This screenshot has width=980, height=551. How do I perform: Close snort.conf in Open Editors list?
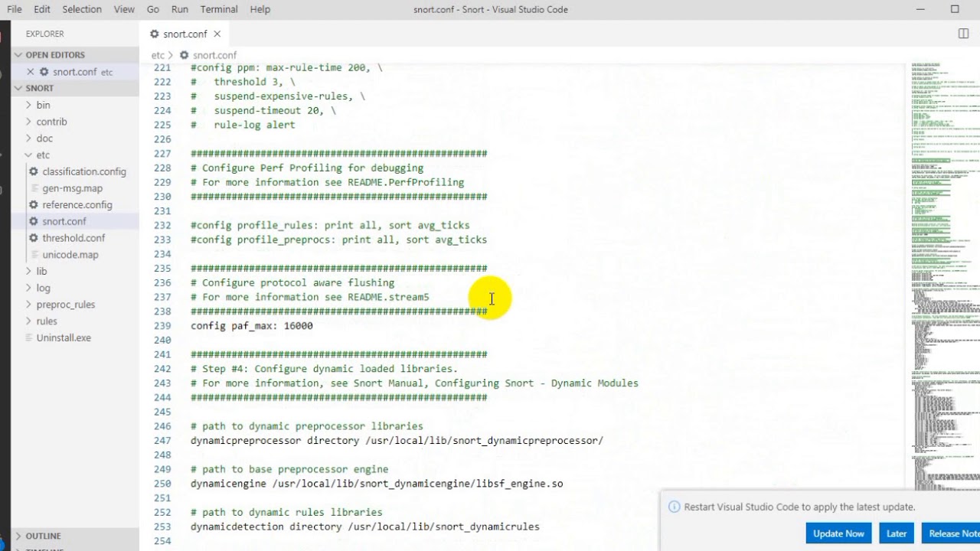click(31, 72)
